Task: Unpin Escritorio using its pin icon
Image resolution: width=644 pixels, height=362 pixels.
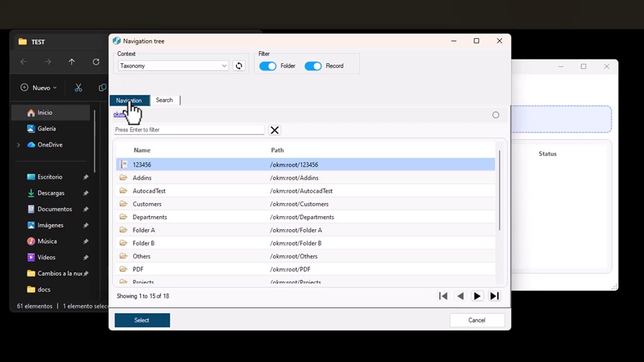Action: 86,177
